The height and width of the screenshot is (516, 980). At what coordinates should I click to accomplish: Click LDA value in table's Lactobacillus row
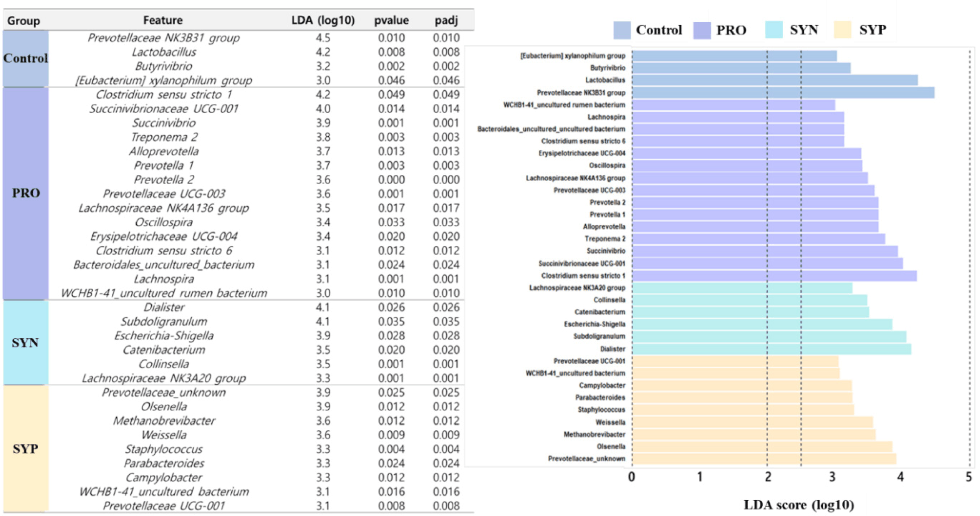tap(323, 52)
